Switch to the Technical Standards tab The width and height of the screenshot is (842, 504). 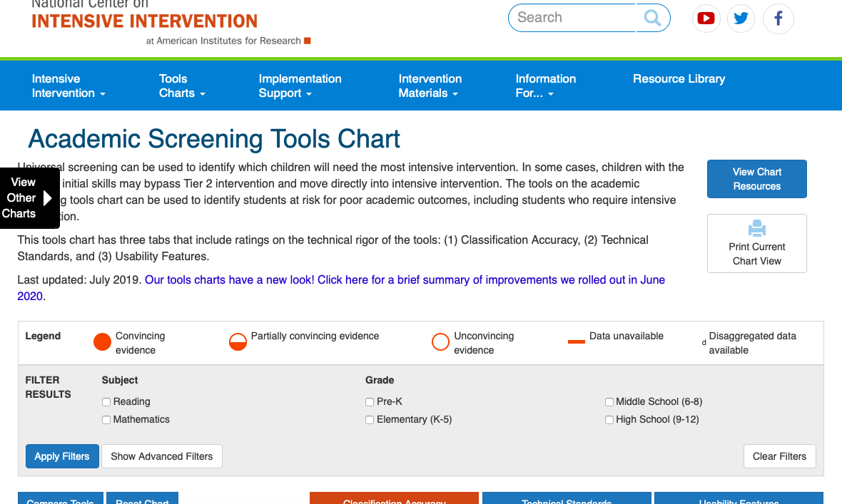pos(567,498)
